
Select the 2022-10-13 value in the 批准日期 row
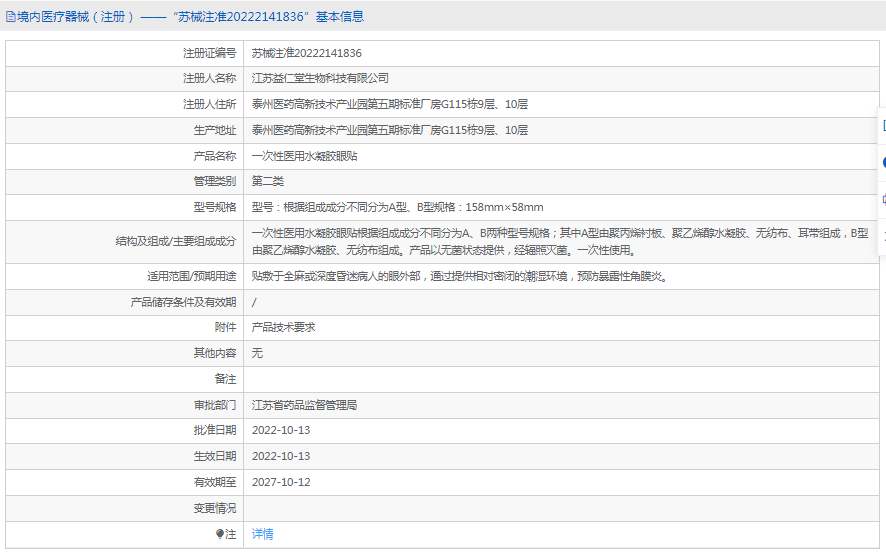click(281, 430)
